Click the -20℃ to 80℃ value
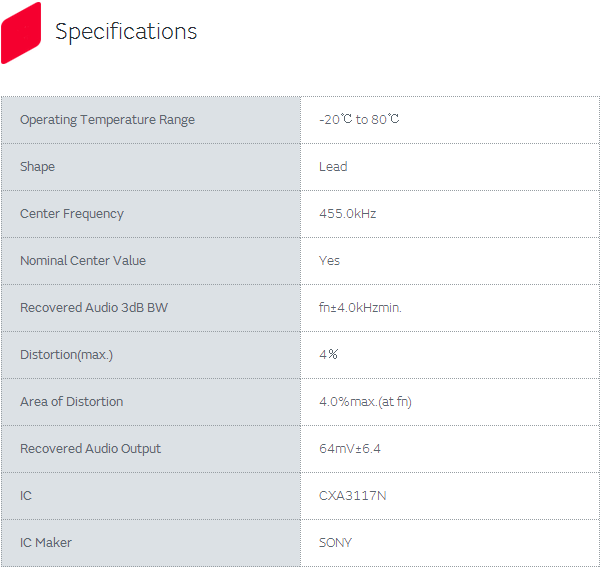Viewport: 601px width, 569px height. click(359, 120)
